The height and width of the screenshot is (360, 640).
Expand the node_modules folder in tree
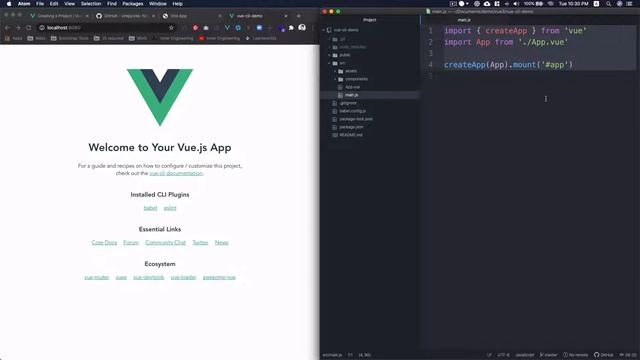pos(329,47)
